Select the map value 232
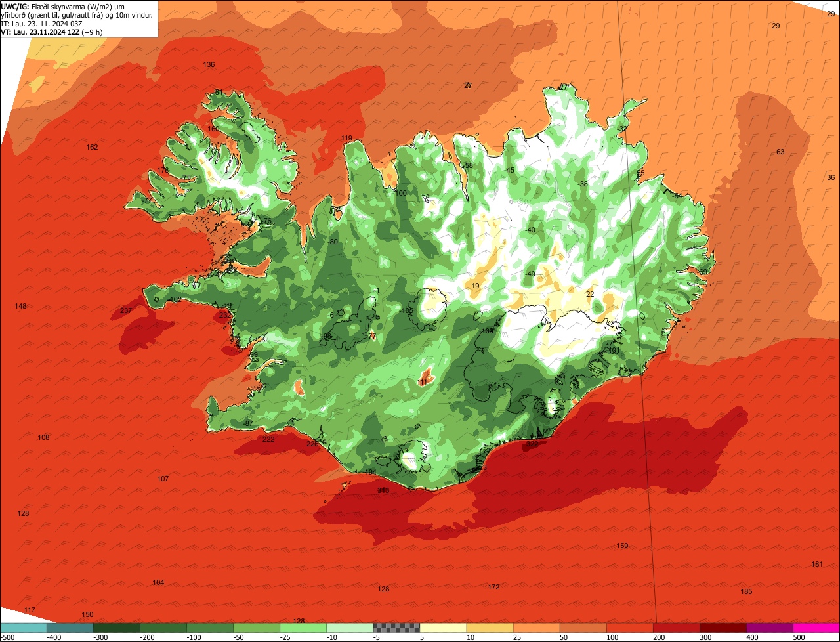The image size is (840, 642). click(x=225, y=315)
